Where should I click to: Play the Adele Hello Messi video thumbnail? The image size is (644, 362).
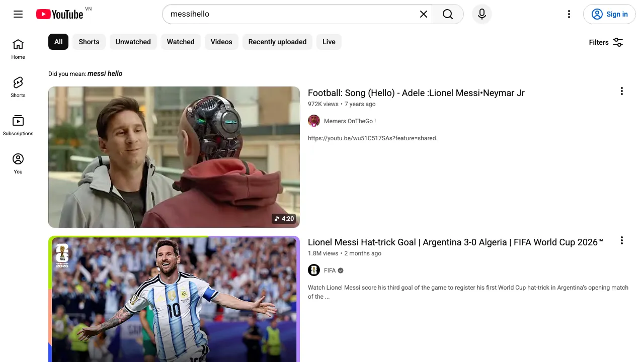[174, 157]
